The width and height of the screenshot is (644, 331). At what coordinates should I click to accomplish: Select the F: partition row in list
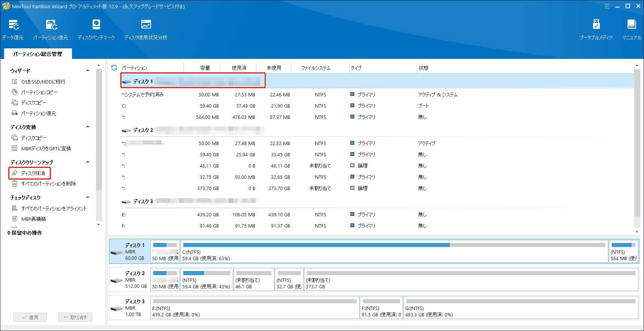point(377,226)
